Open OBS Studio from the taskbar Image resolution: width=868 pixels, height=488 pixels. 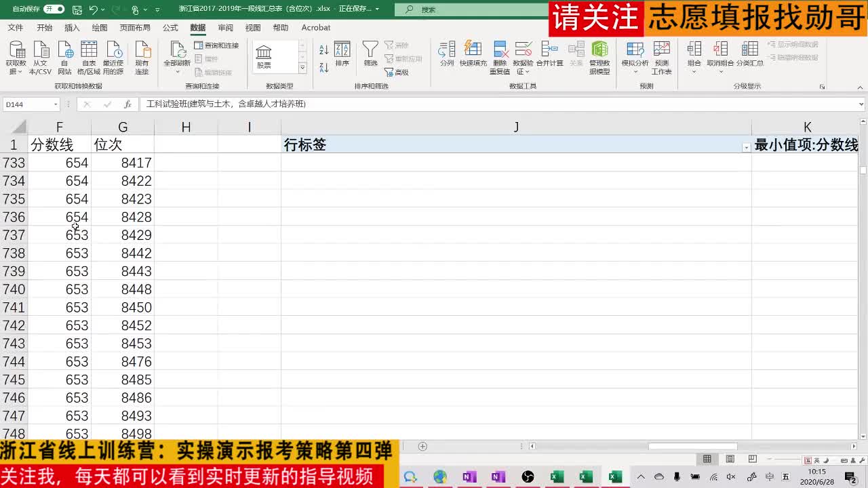pos(528,477)
